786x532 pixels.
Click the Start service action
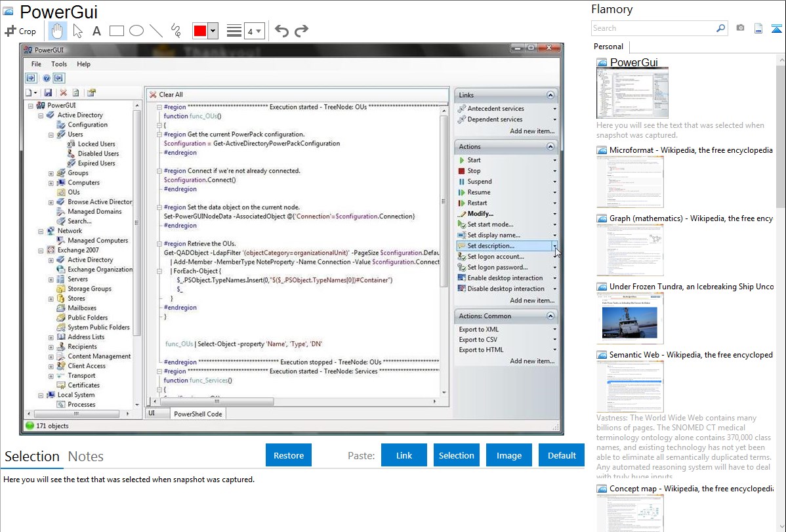click(474, 160)
